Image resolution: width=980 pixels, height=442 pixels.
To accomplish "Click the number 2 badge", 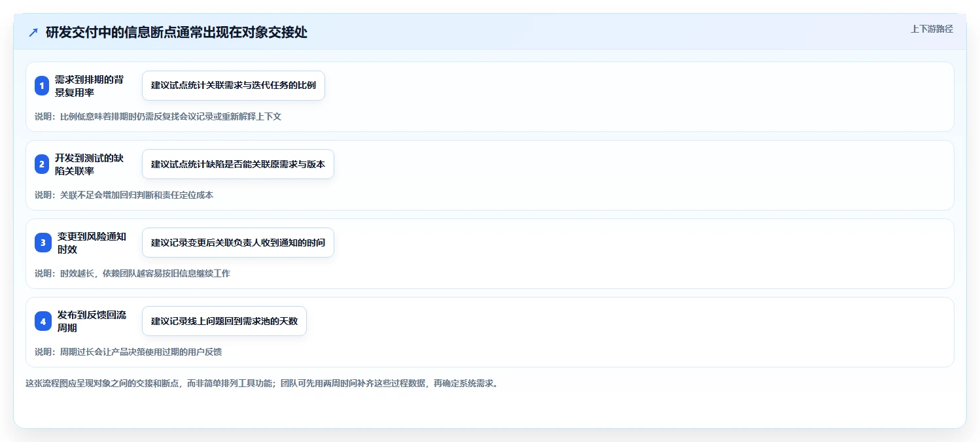I will (42, 164).
